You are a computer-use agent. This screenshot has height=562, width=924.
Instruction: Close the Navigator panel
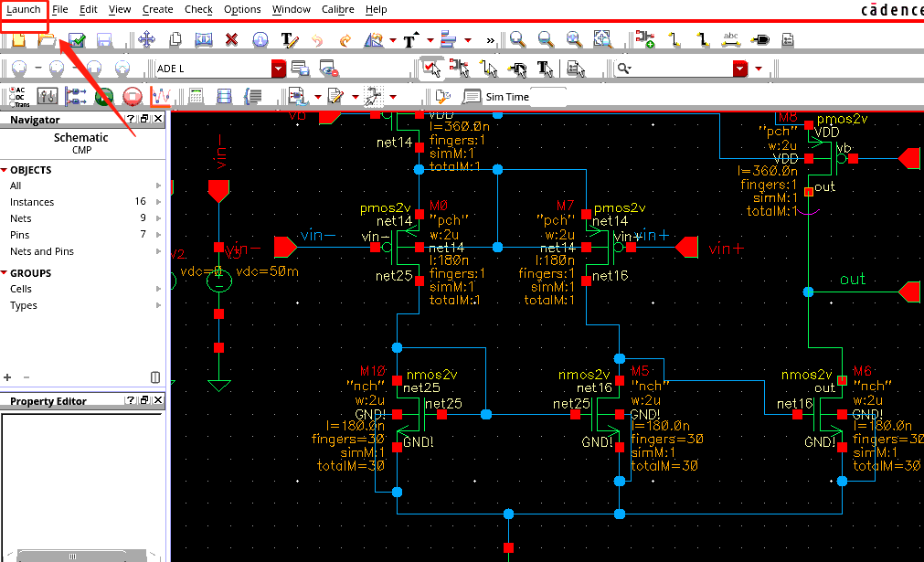(158, 120)
